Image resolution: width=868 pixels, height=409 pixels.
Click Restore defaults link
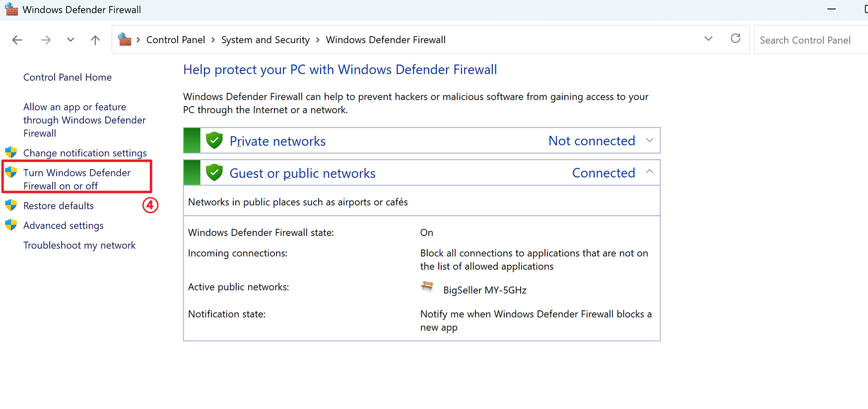(58, 206)
